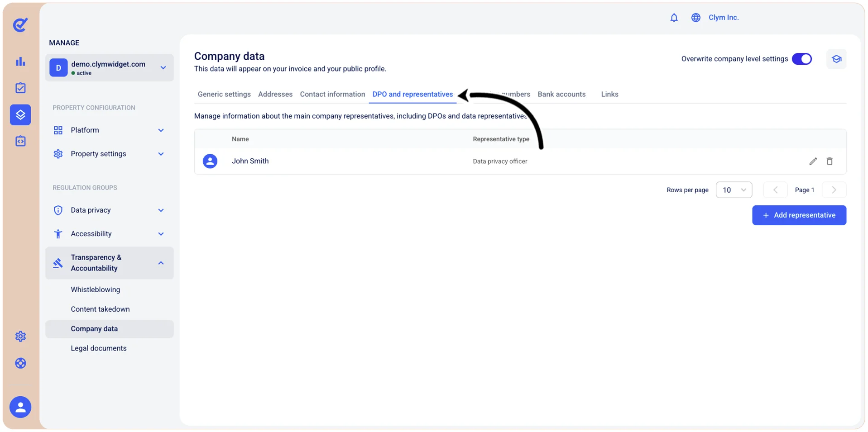Click the globe language icon

[695, 18]
